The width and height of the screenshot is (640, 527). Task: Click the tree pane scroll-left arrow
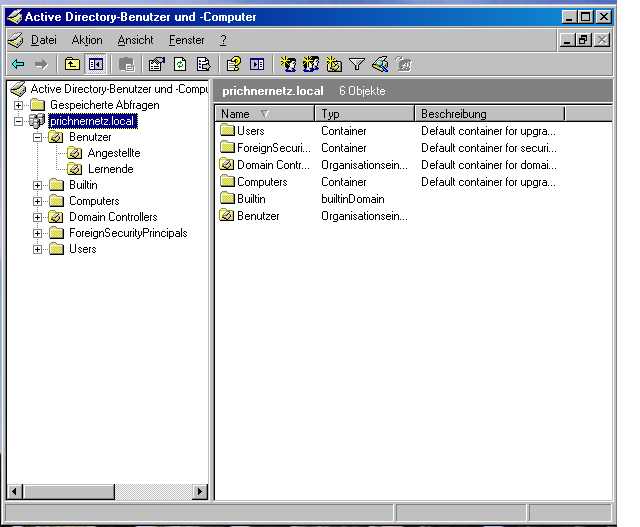click(x=15, y=491)
